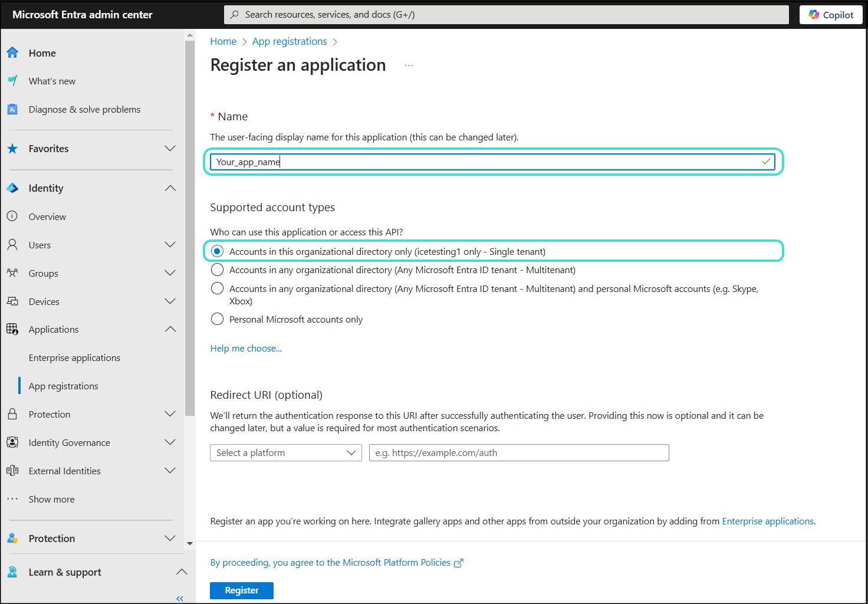Select Accounts in this organizational directory only
The height and width of the screenshot is (604, 868).
[218, 251]
